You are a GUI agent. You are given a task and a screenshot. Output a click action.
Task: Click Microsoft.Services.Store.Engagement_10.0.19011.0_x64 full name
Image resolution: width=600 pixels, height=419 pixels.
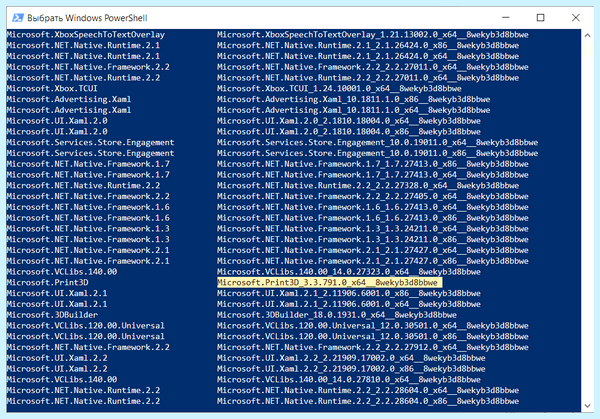(x=377, y=142)
